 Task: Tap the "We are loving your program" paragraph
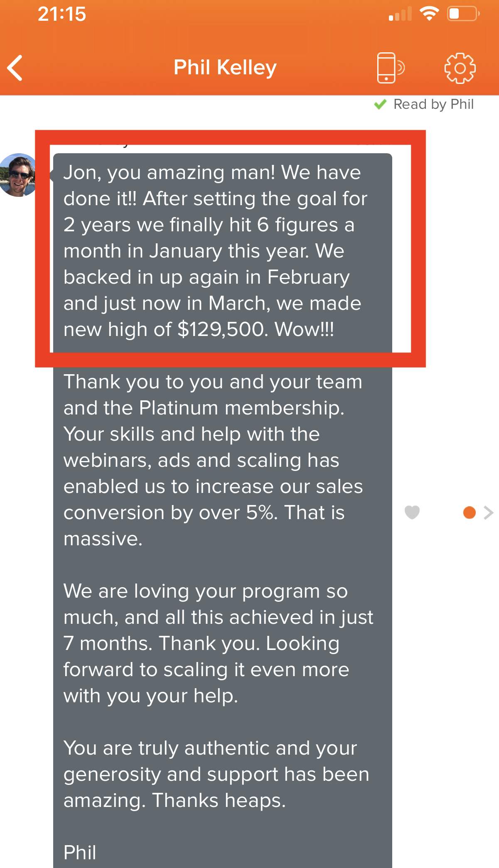coord(219,643)
